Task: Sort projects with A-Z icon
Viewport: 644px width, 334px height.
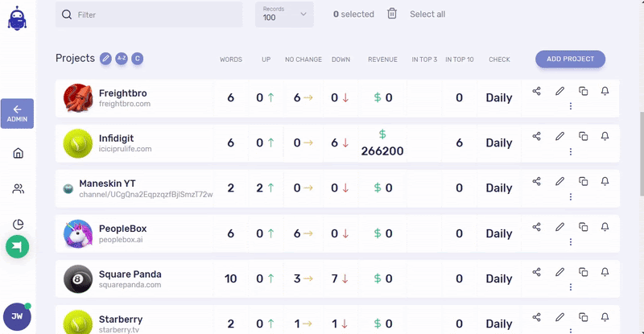Action: click(122, 58)
